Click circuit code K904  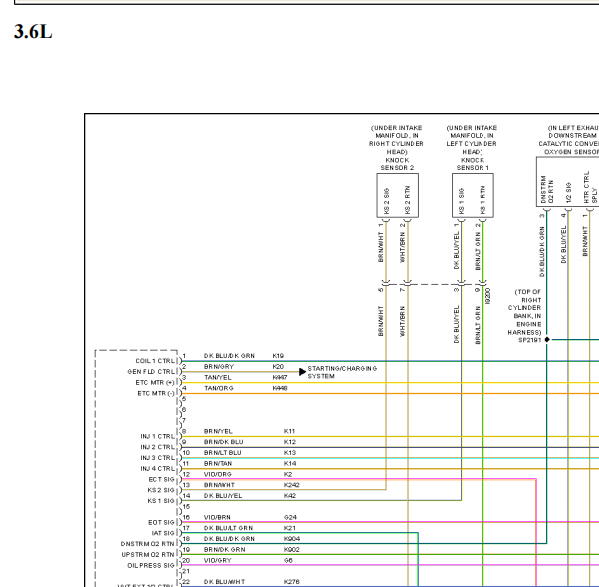click(x=292, y=538)
